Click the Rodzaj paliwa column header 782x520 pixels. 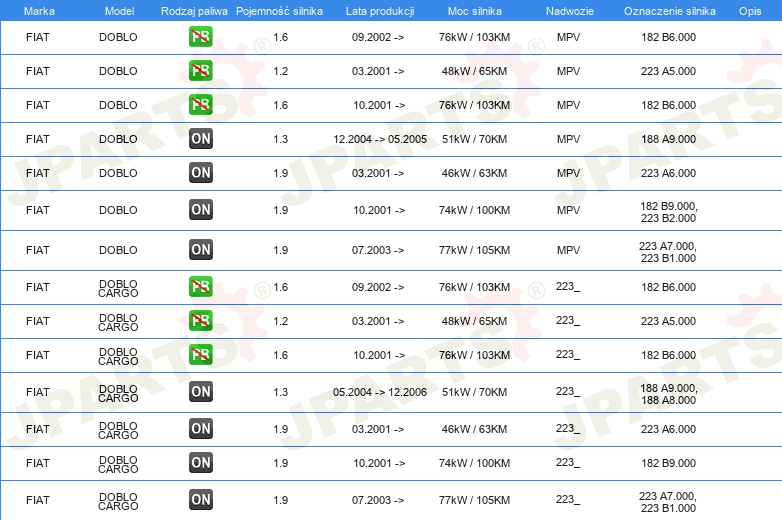(194, 11)
